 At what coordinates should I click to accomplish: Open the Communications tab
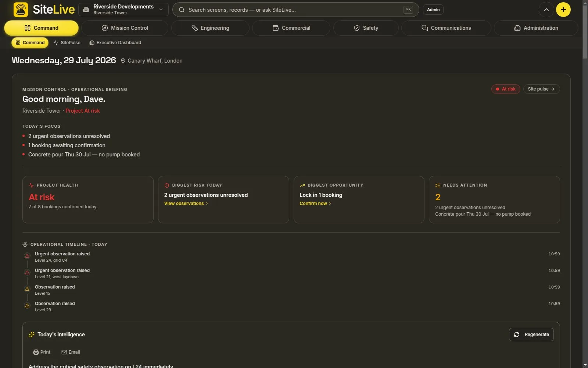click(446, 28)
